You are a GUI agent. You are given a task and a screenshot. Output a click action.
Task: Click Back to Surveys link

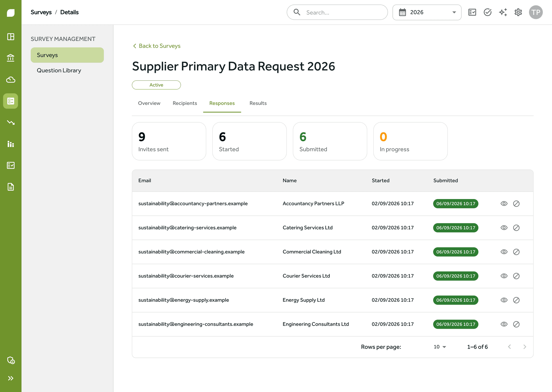pos(157,46)
